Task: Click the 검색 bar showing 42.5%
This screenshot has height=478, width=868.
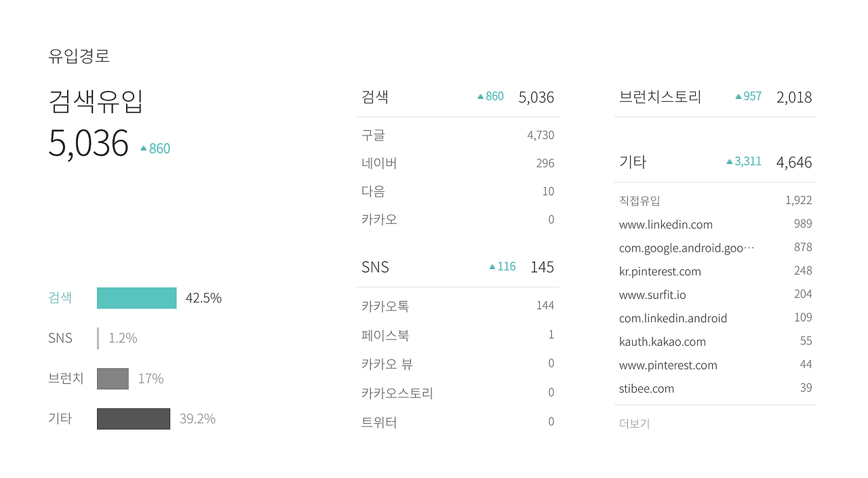Action: [136, 298]
